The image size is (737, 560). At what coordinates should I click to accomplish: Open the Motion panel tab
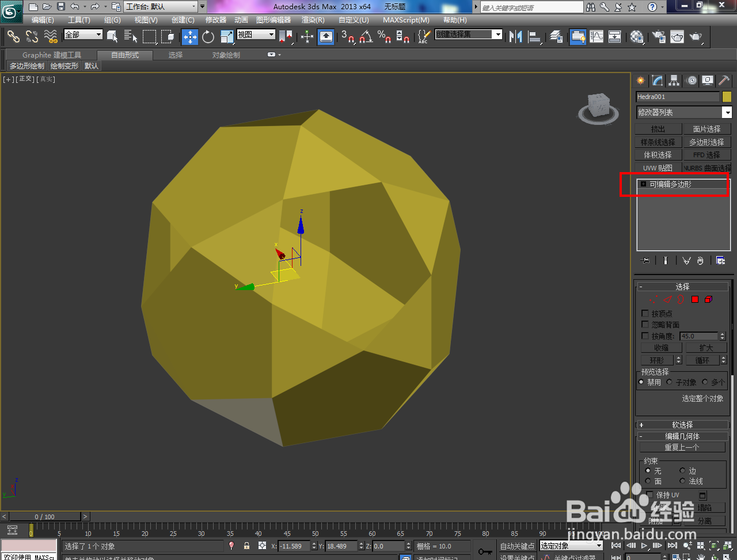692,81
